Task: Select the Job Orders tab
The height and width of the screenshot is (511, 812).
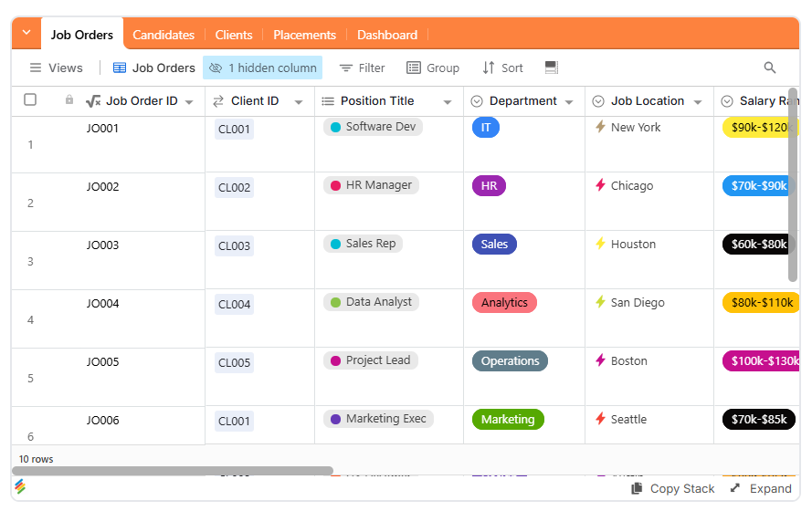Action: [82, 35]
